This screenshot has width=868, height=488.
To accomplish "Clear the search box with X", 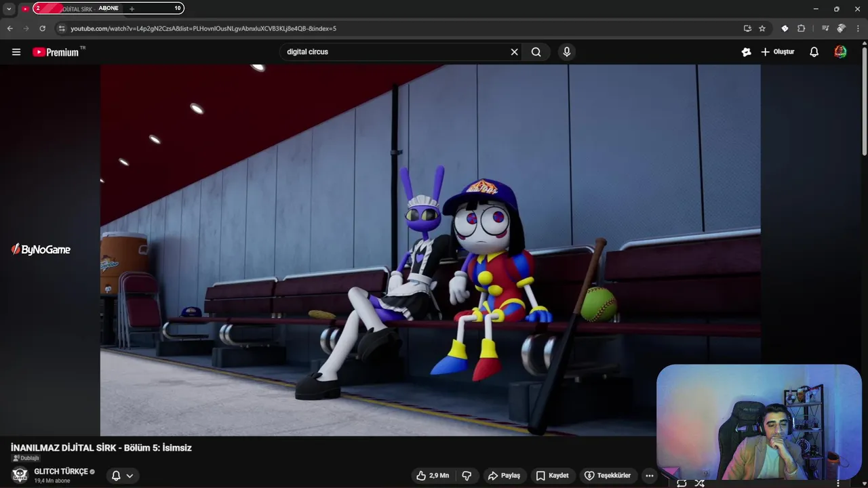I will (514, 52).
